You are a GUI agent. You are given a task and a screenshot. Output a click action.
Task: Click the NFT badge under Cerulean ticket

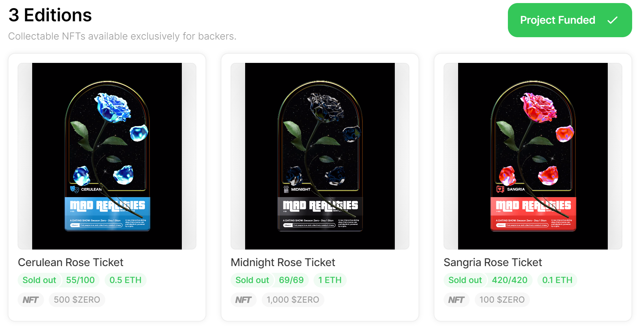coord(30,300)
